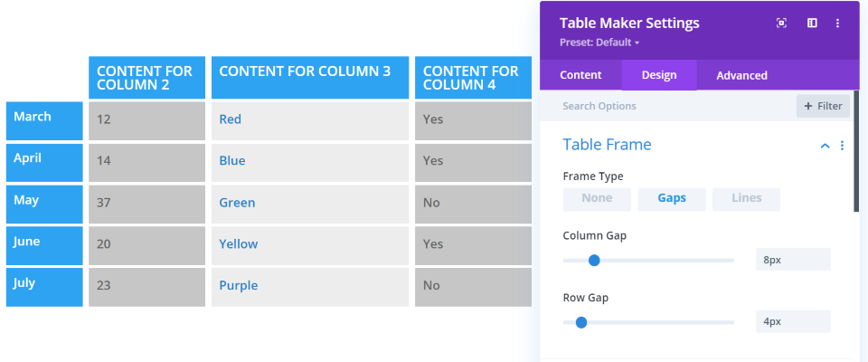Select the Design tab
The width and height of the screenshot is (868, 362).
click(x=659, y=75)
